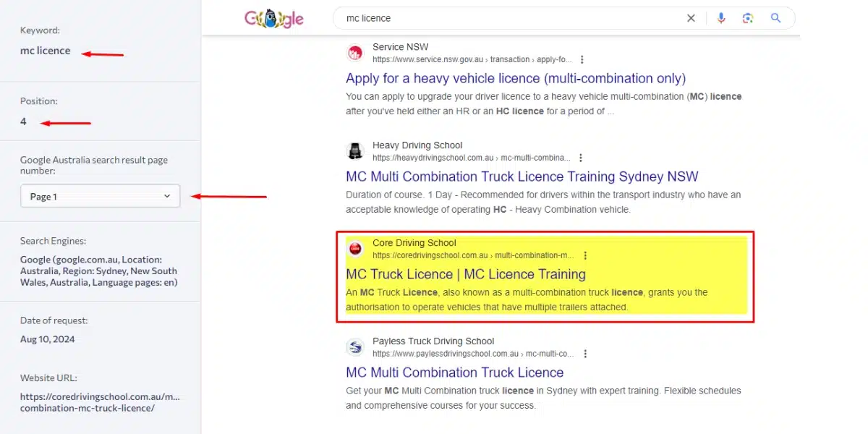Click the Payless result description snippet

(x=543, y=398)
